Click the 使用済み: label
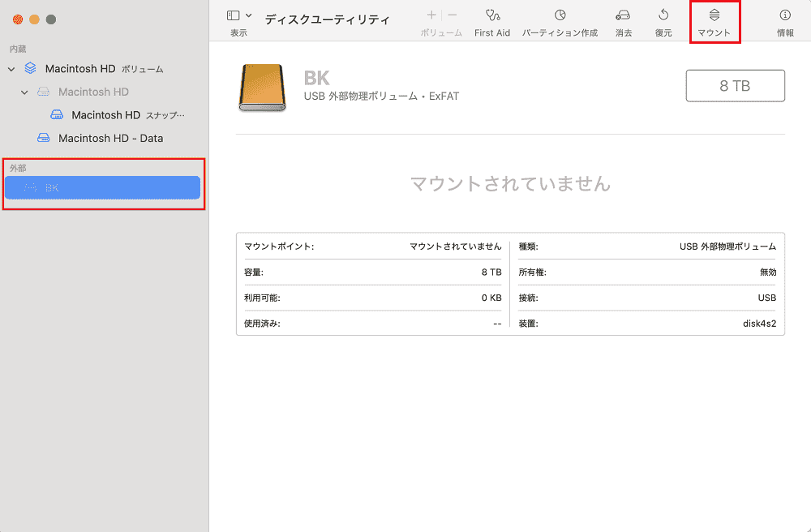 [x=262, y=324]
